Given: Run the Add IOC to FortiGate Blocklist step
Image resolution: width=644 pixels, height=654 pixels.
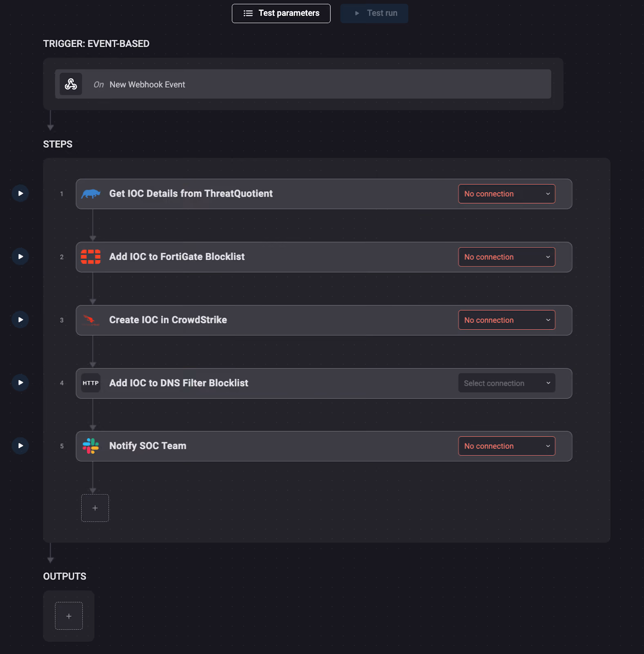Looking at the screenshot, I should pyautogui.click(x=20, y=257).
